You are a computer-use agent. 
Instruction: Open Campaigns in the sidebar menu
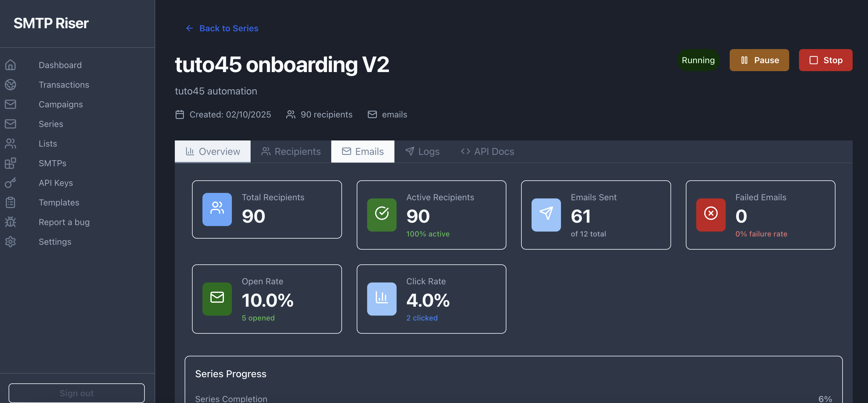point(61,105)
